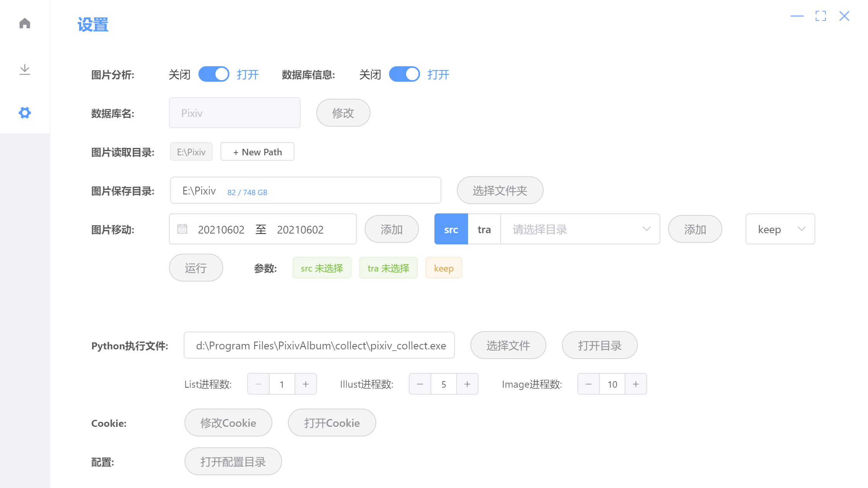
Task: Decrease Illust process count with minus
Action: tap(420, 384)
